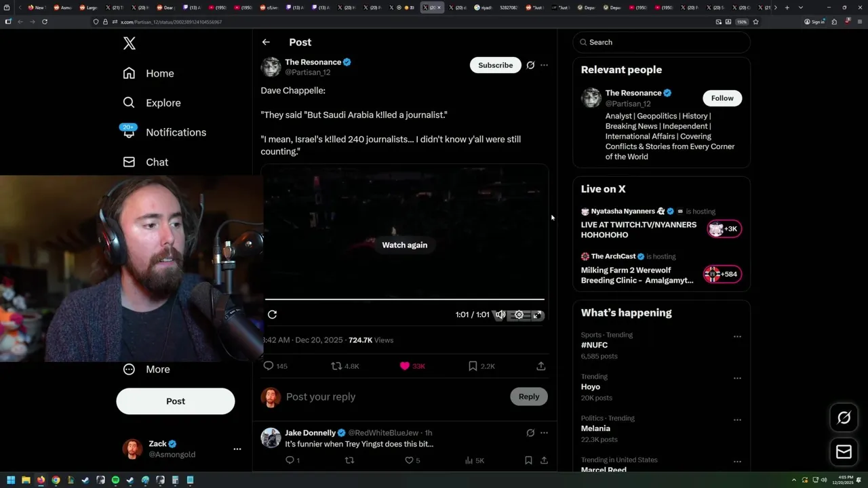Reload the browser page
Viewport: 868px width, 488px height.
point(45,22)
